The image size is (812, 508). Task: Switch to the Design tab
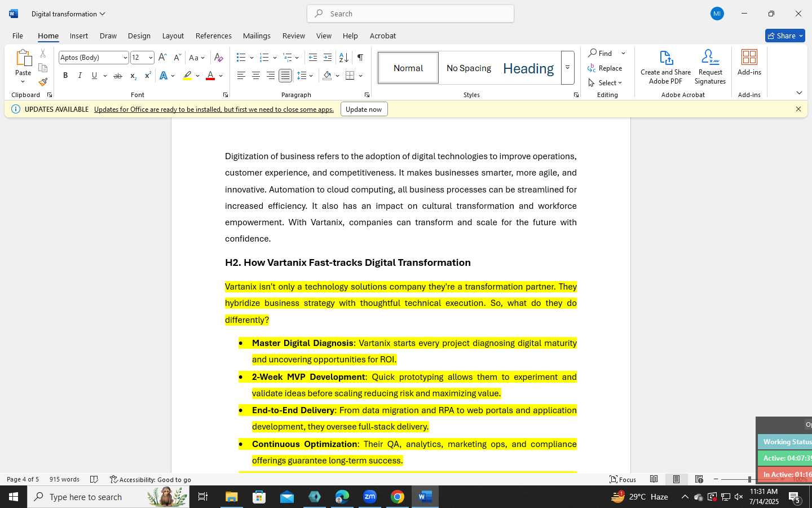(x=139, y=36)
